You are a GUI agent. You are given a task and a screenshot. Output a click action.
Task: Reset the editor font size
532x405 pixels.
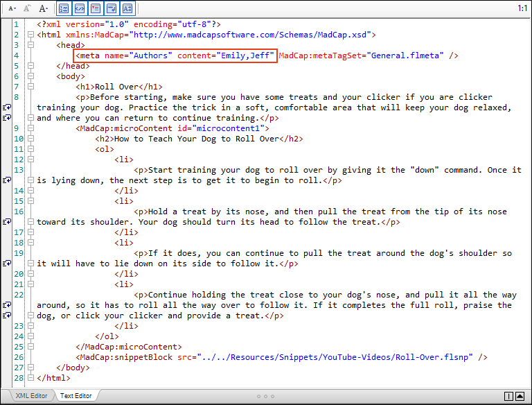(27, 8)
